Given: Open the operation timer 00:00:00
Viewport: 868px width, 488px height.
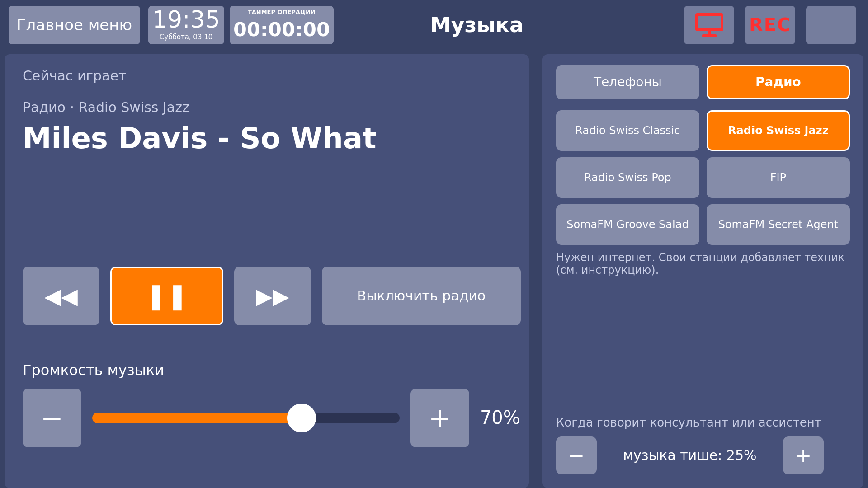Looking at the screenshot, I should pos(281,25).
